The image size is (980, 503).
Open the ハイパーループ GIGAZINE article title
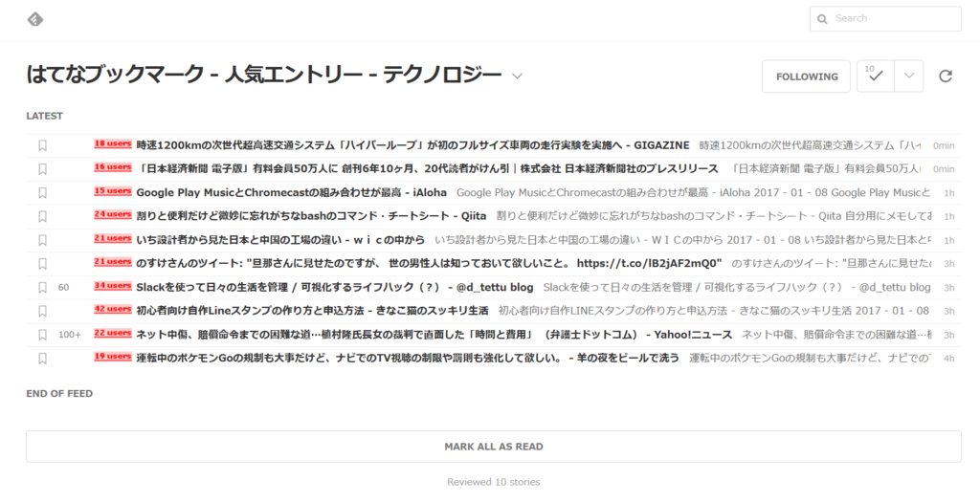tap(412, 145)
